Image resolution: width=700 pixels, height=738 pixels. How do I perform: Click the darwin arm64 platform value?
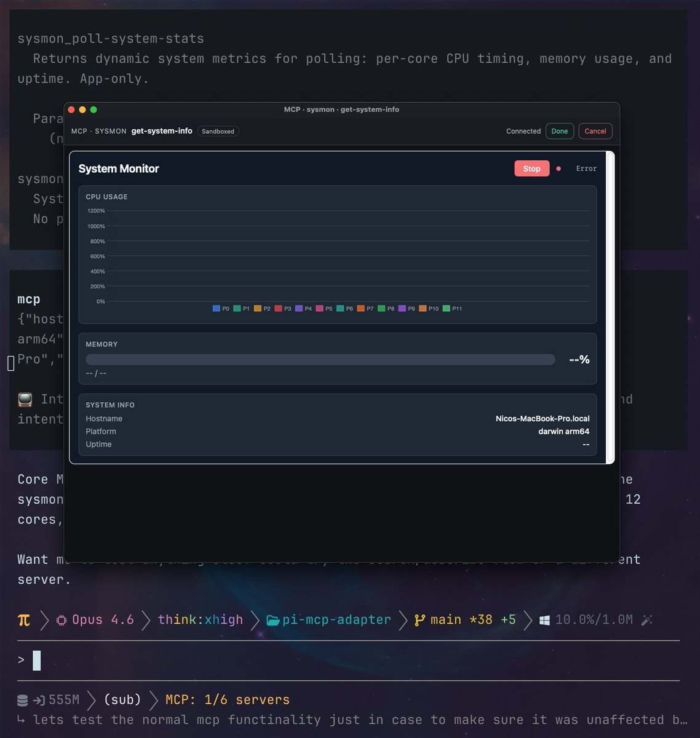click(564, 431)
